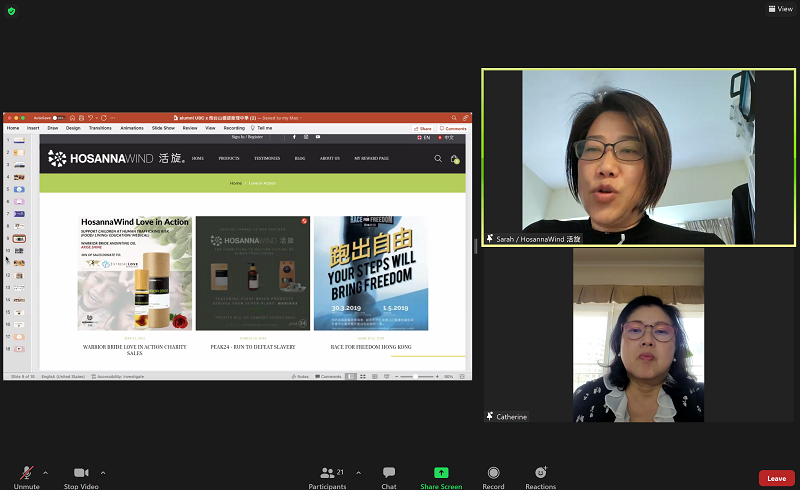Leave the meeting with the red button
Viewport: 800px width, 490px height.
[776, 478]
